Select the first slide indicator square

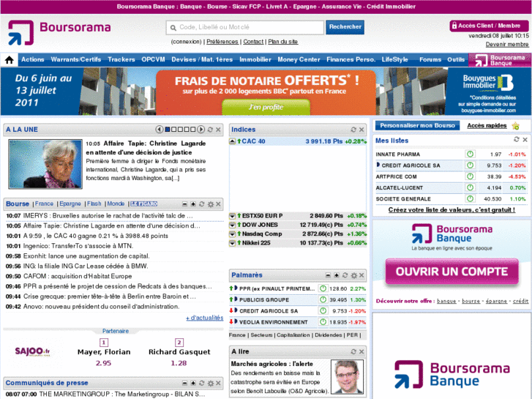168,130
